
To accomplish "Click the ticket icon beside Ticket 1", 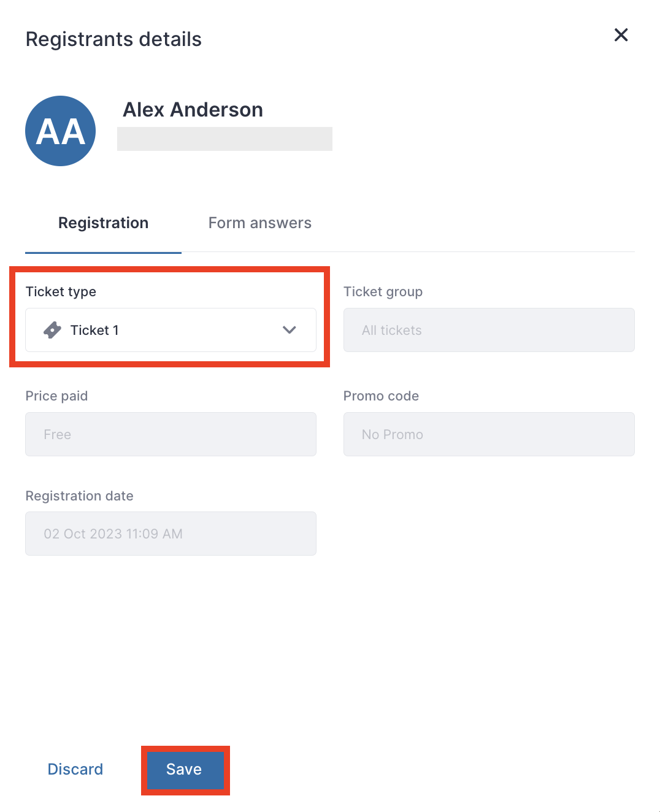I will (x=53, y=330).
